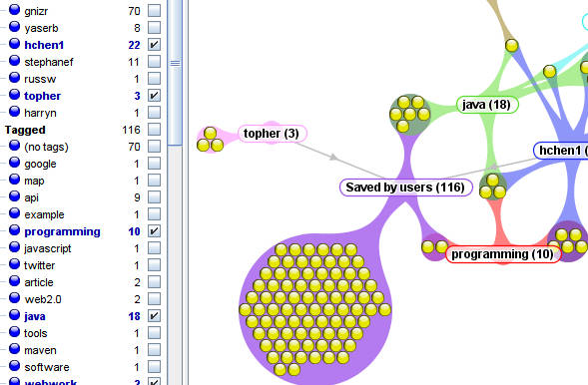Select the topher user in the list
Viewport: 588px width, 385px height.
click(42, 96)
